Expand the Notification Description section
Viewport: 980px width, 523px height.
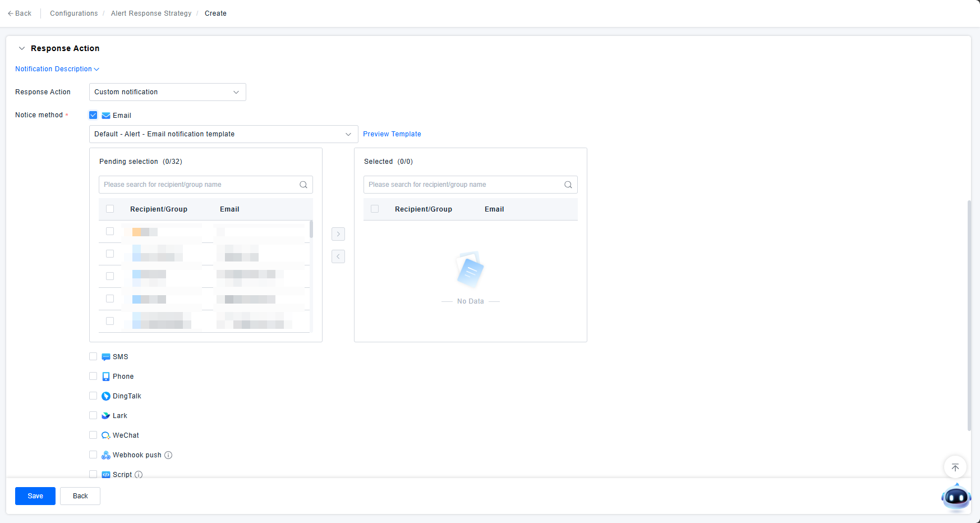pos(57,69)
